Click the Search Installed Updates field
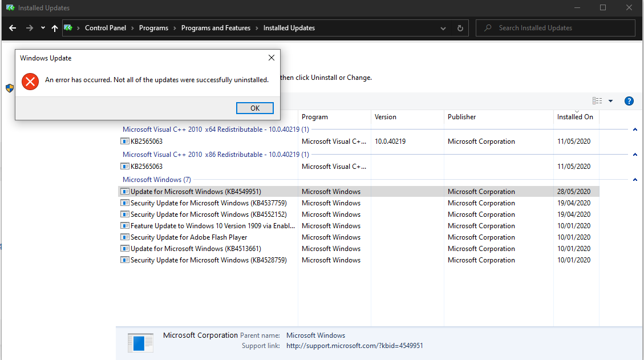Screen dimensions: 644x360 (555, 28)
